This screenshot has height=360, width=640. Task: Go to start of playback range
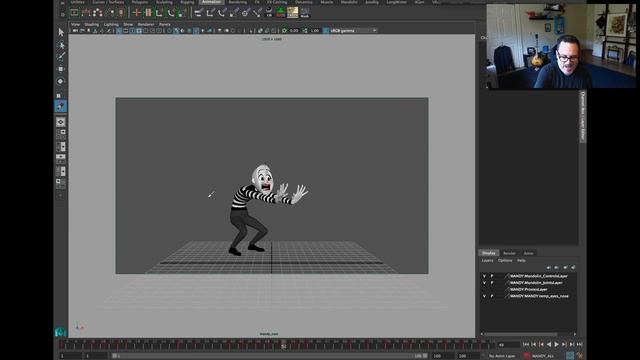(x=526, y=345)
